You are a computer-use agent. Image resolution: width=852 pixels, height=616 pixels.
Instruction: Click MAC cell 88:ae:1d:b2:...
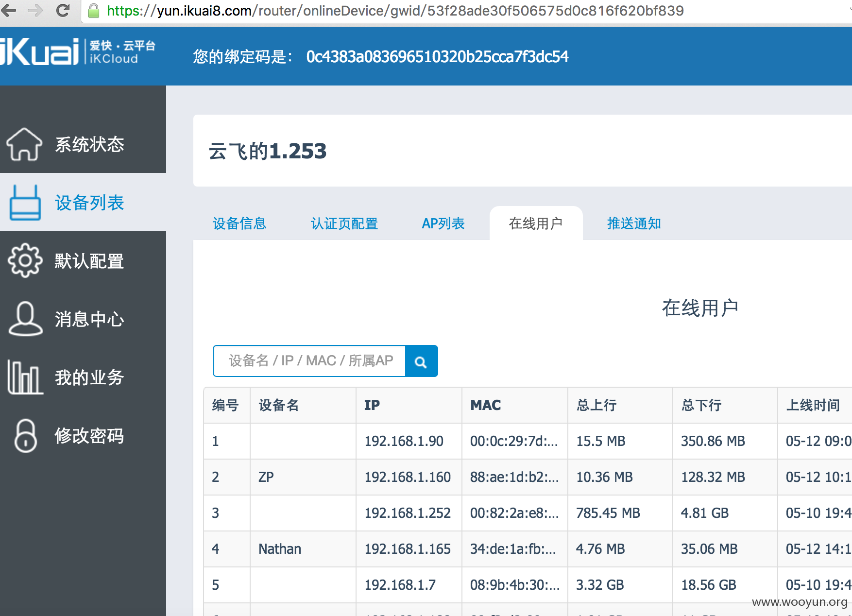(514, 477)
